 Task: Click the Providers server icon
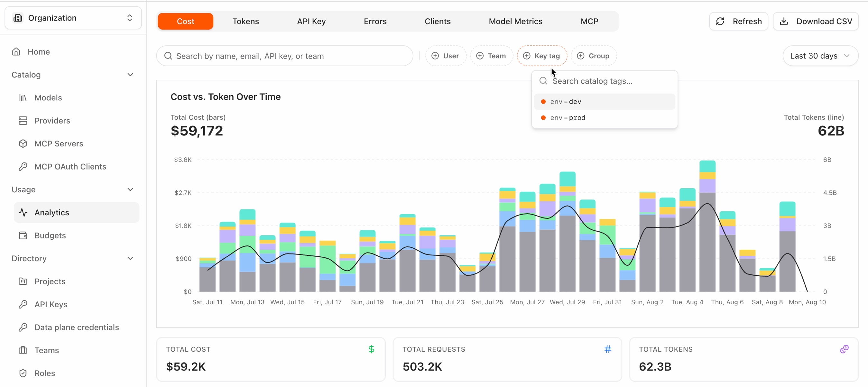23,121
